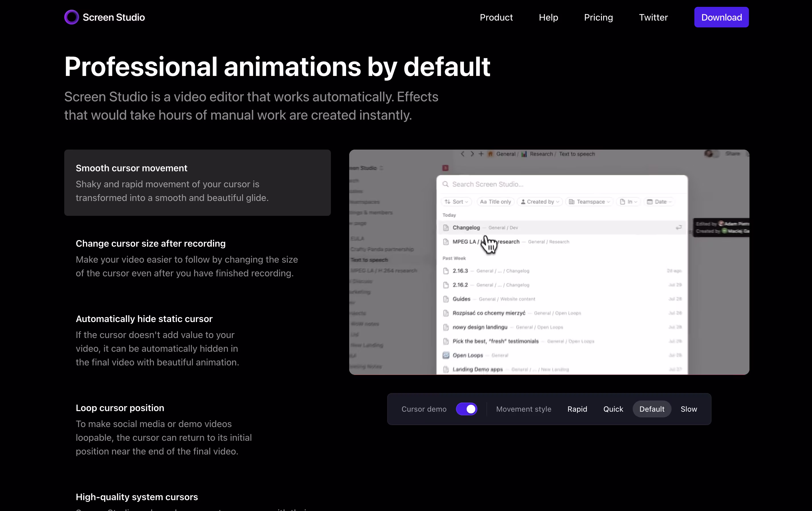Open the Pricing menu item
812x511 pixels.
pos(598,17)
